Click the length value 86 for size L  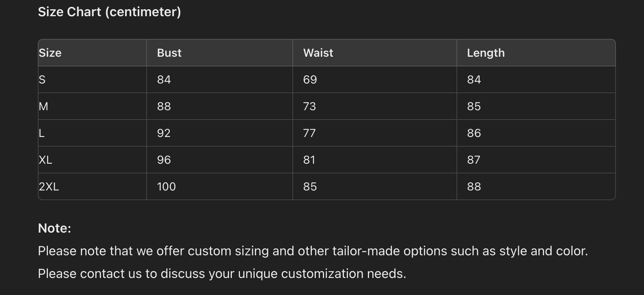click(474, 133)
